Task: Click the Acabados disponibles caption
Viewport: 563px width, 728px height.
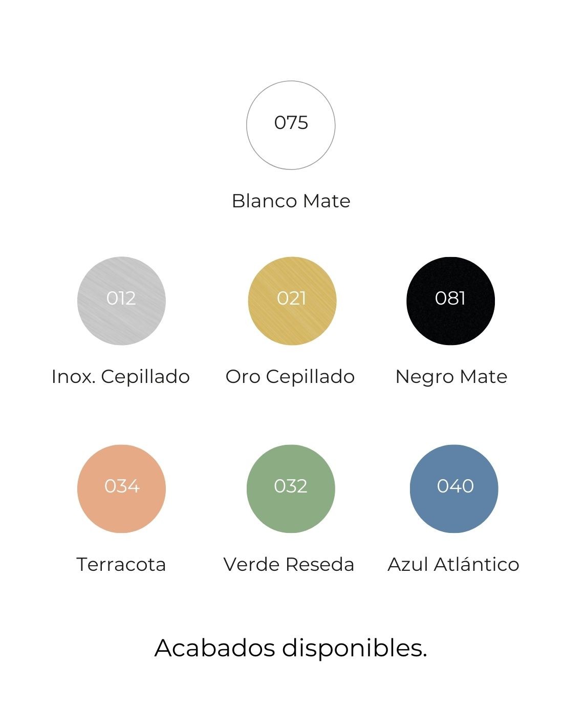Action: pos(291,648)
